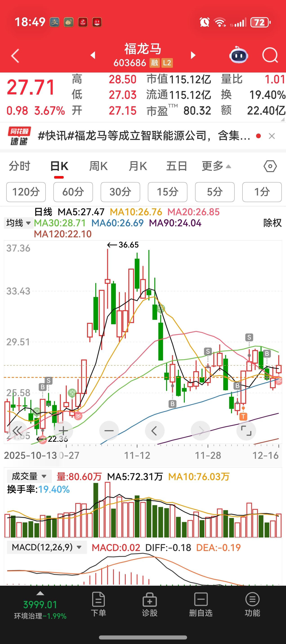The width and height of the screenshot is (286, 644).
Task: Tap the 市盈TTM 80.32 value
Action: [x=179, y=111]
